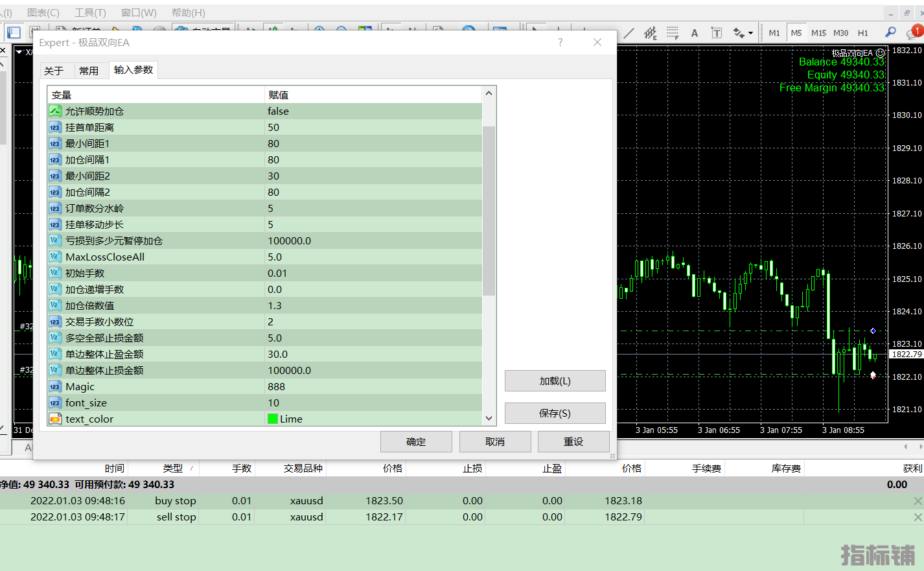Click the parameter list scroll-down arrow
924x571 pixels.
pos(489,419)
